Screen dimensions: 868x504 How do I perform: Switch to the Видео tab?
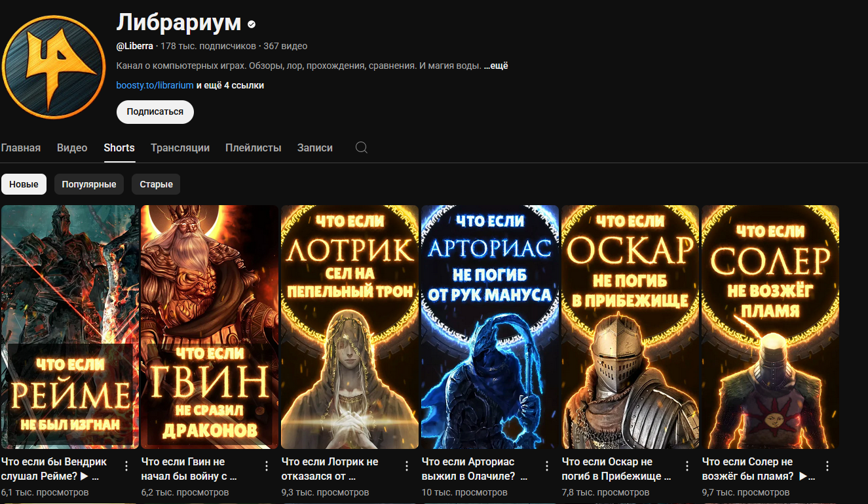click(x=72, y=148)
